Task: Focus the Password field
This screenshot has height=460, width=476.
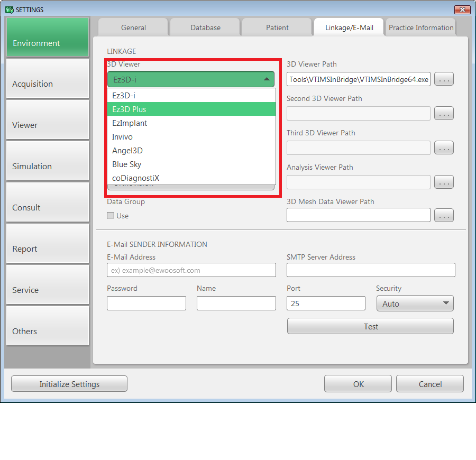Action: (x=147, y=303)
